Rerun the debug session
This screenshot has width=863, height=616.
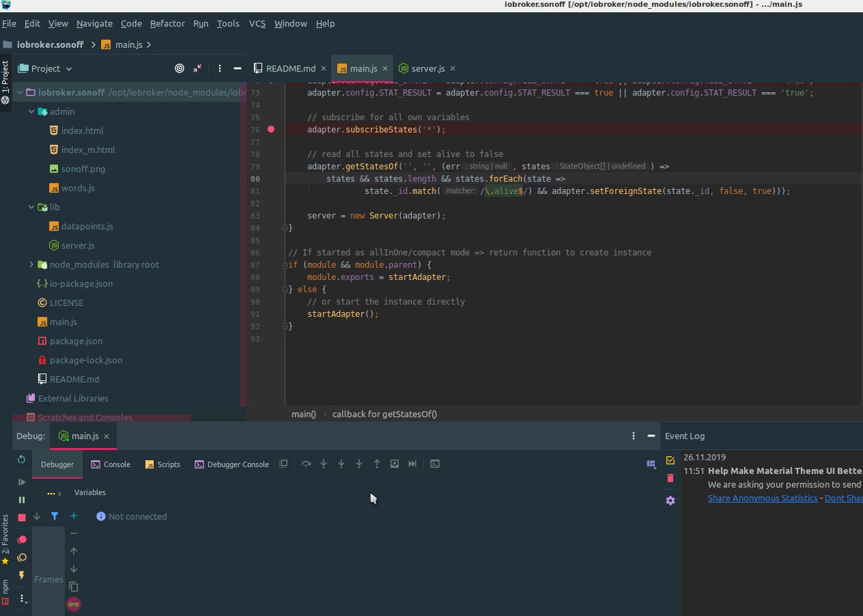pos(22,460)
